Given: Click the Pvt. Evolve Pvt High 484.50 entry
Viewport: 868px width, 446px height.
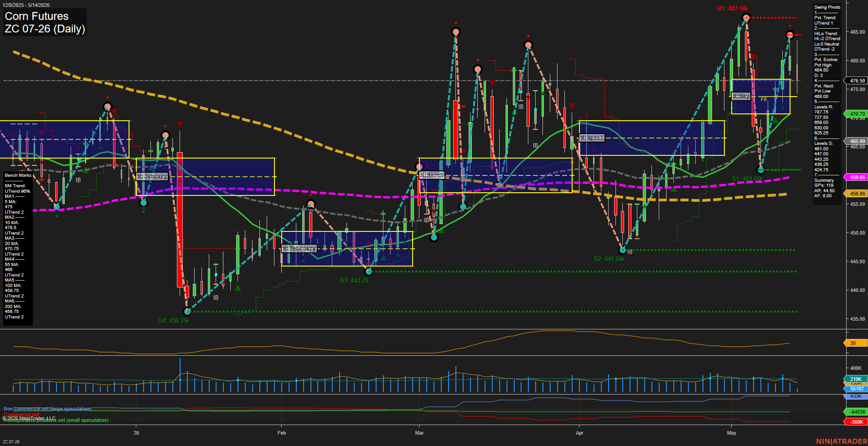Looking at the screenshot, I should (x=826, y=65).
